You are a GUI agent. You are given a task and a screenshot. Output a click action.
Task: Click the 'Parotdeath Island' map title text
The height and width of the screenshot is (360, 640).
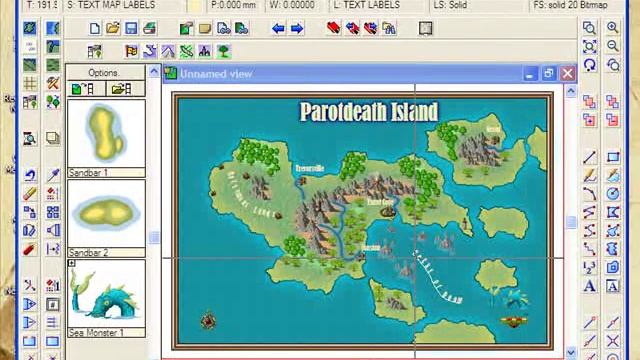tap(369, 112)
